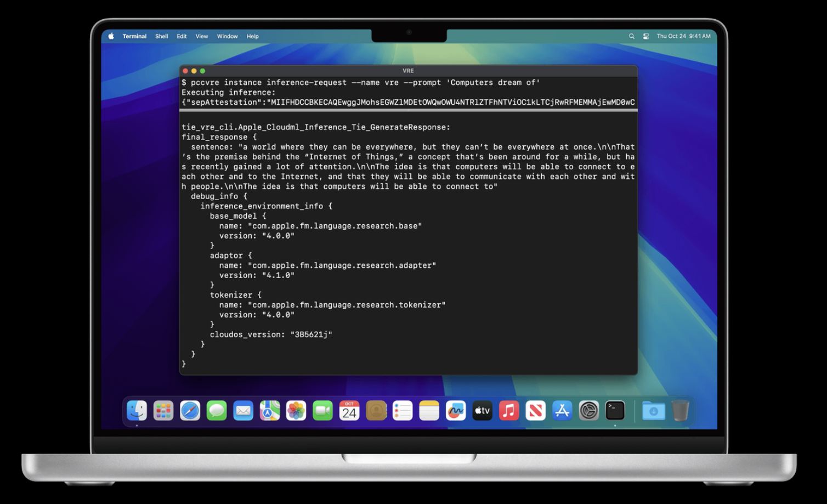Image resolution: width=827 pixels, height=504 pixels.
Task: Open Spotlight search in the menu bar
Action: (x=631, y=36)
